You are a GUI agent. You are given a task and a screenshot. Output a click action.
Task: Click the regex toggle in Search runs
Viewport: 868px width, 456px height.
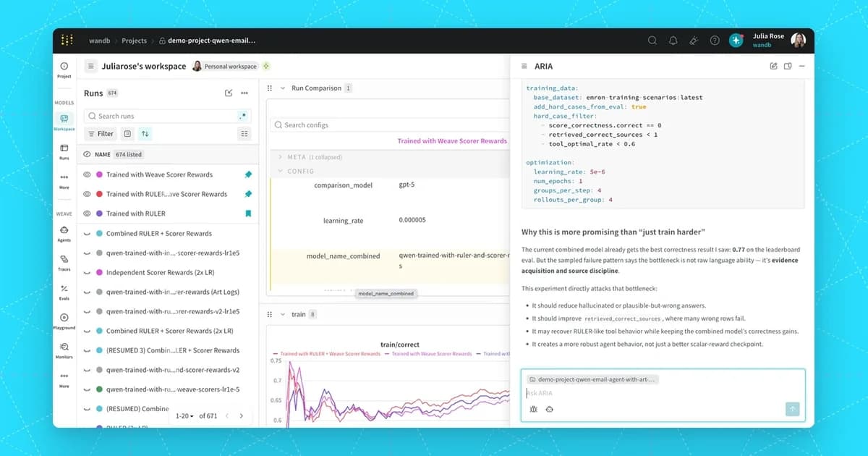[x=242, y=116]
